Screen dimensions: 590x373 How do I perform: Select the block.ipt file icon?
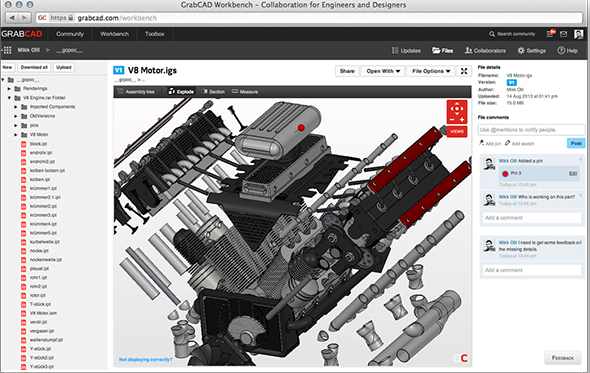(23, 144)
